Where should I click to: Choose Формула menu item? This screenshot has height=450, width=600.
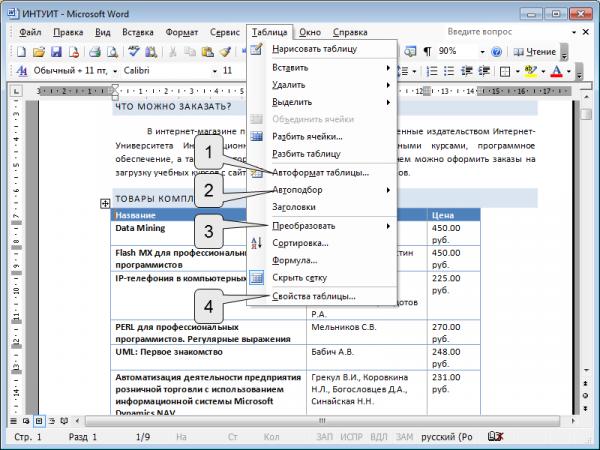click(x=321, y=261)
